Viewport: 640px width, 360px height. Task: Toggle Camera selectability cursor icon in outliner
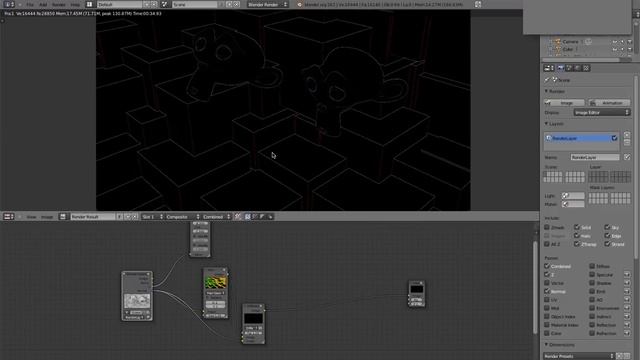[622, 42]
